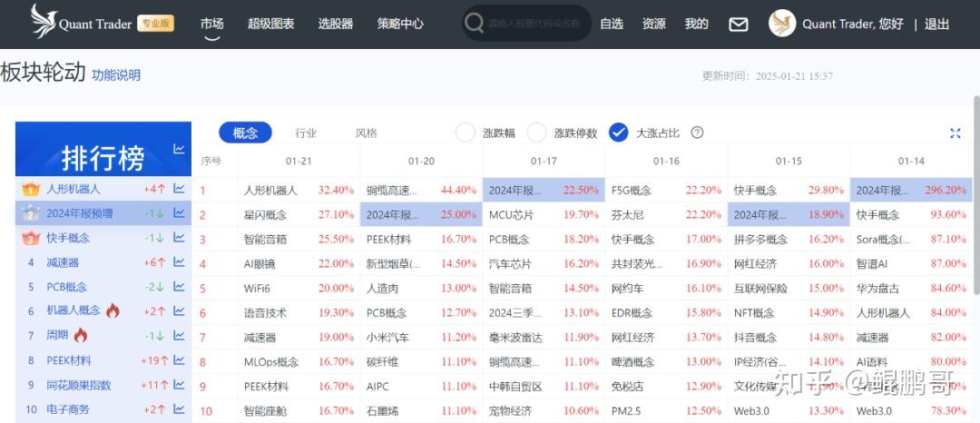Open trend chart icon for 机器人概念 row

point(179,310)
